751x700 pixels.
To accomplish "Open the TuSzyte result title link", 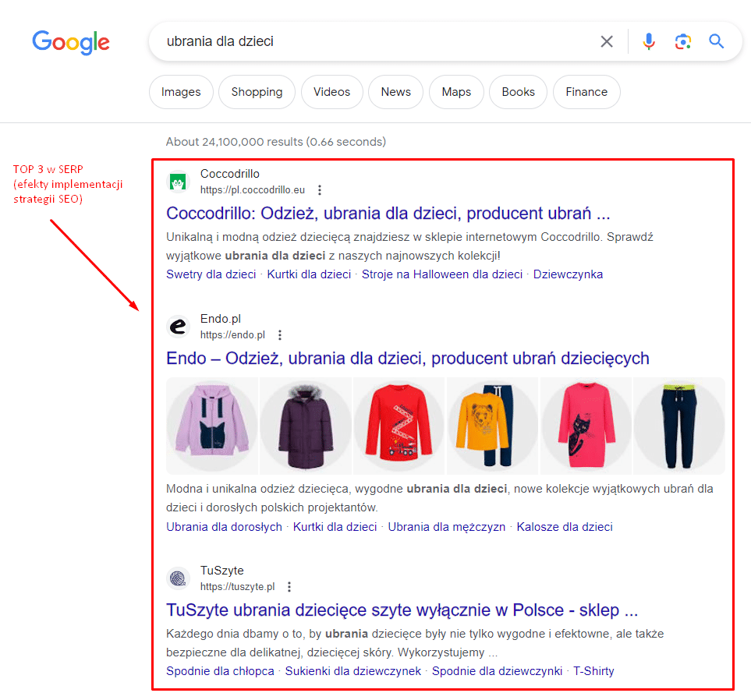I will coord(402,610).
